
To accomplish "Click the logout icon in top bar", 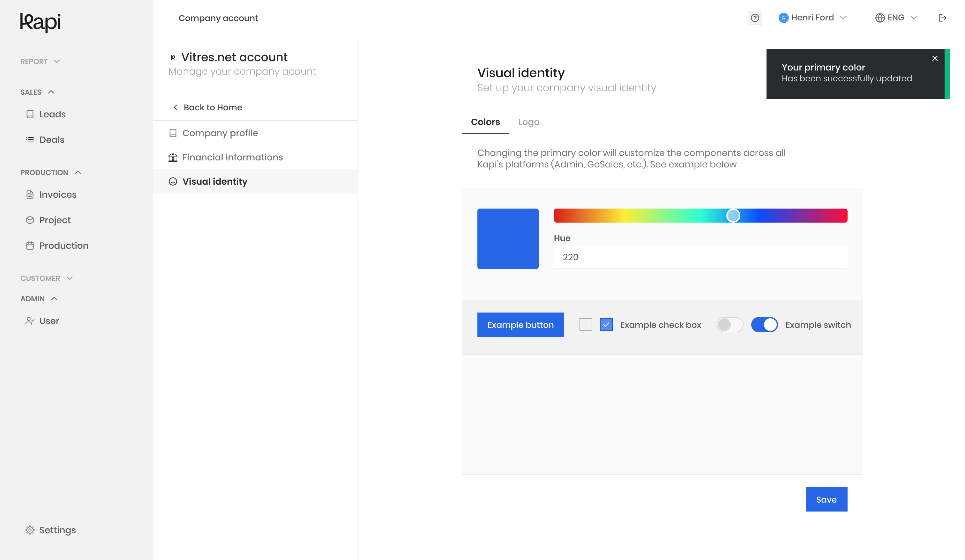I will pos(942,18).
